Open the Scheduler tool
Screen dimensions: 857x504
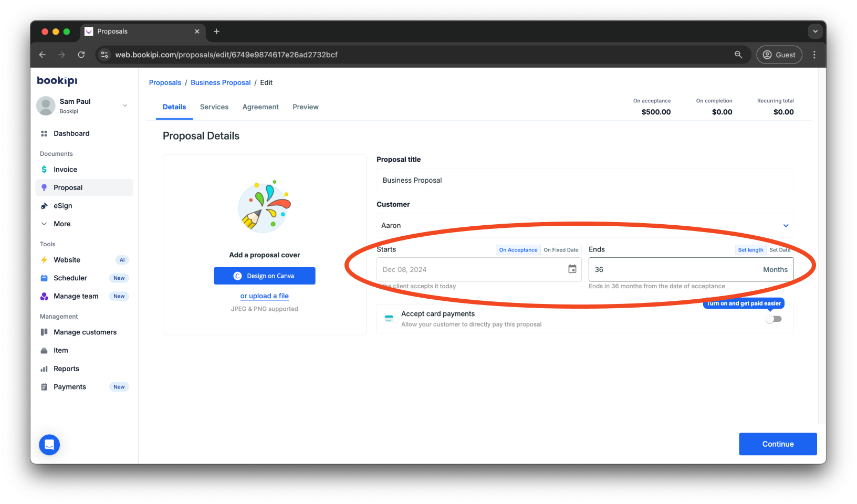(x=70, y=278)
